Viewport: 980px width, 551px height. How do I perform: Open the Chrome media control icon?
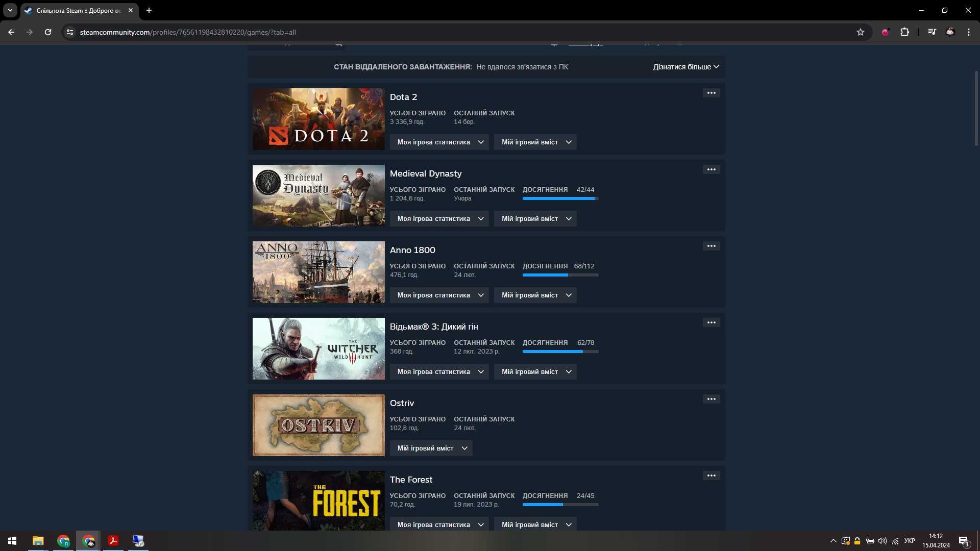pos(932,32)
